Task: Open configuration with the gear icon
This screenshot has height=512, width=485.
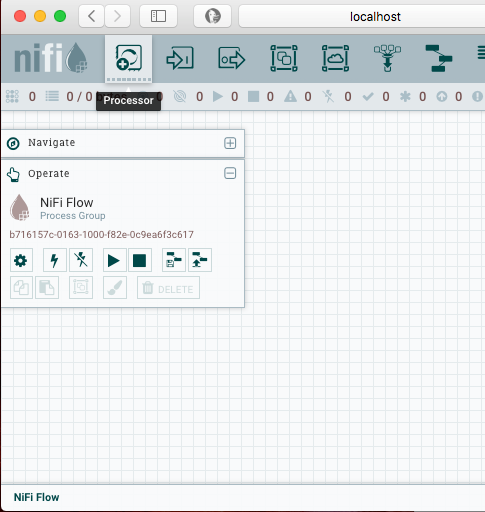Action: (x=21, y=260)
